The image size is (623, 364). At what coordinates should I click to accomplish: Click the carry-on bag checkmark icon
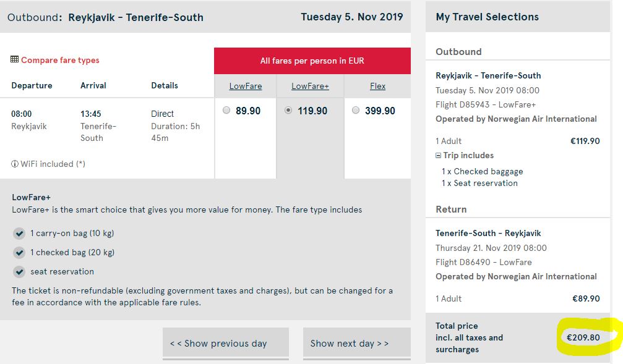pyautogui.click(x=19, y=234)
